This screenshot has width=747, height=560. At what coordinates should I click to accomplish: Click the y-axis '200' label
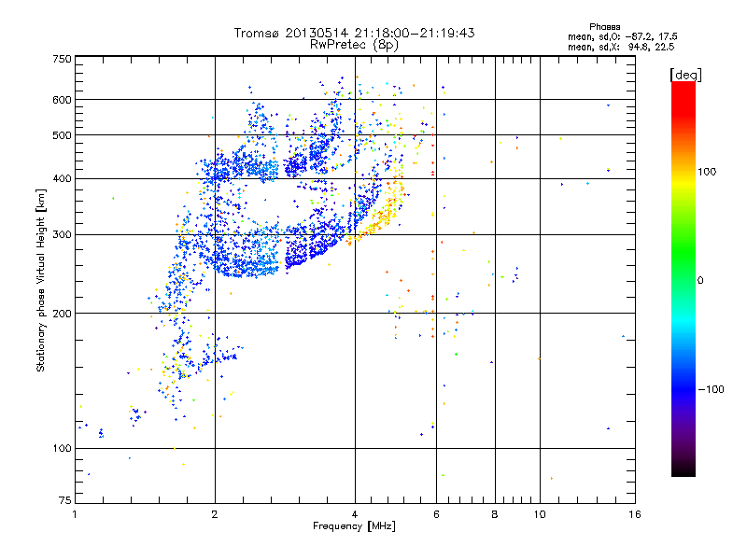point(62,314)
